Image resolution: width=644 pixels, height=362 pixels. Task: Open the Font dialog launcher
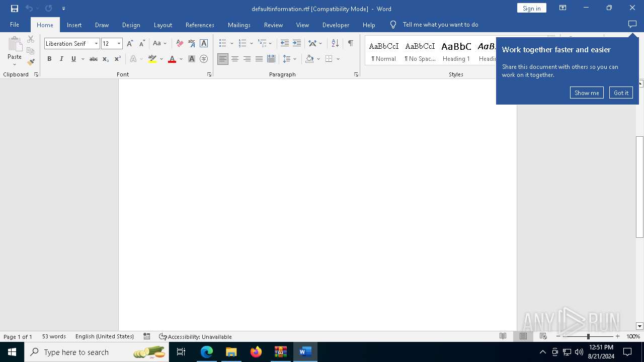pyautogui.click(x=209, y=74)
